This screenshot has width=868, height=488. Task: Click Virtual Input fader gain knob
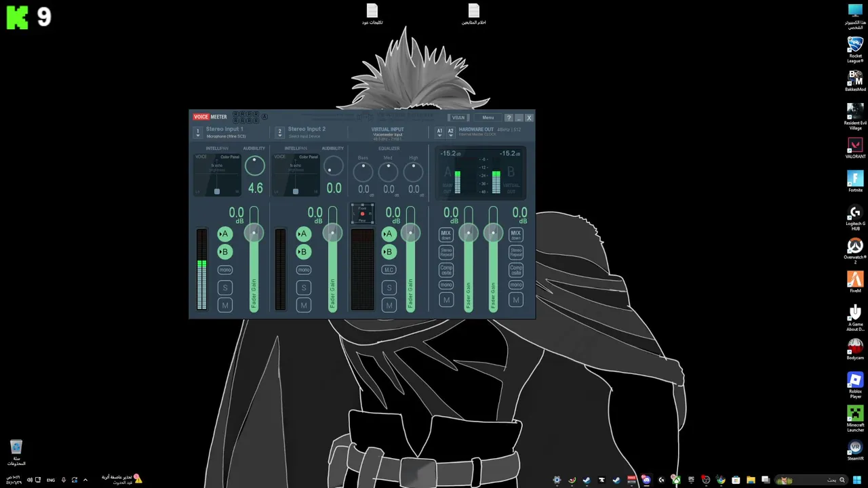click(x=410, y=233)
